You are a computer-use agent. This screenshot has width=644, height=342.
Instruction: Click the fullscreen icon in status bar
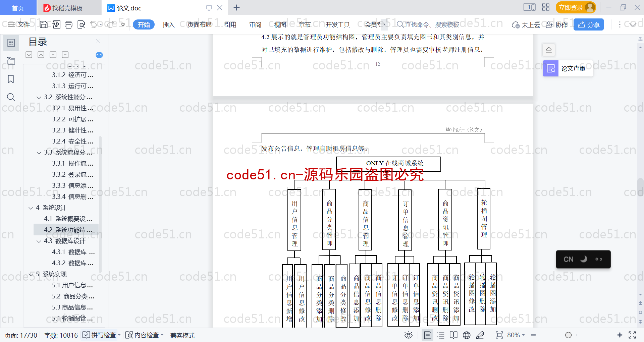tap(632, 335)
